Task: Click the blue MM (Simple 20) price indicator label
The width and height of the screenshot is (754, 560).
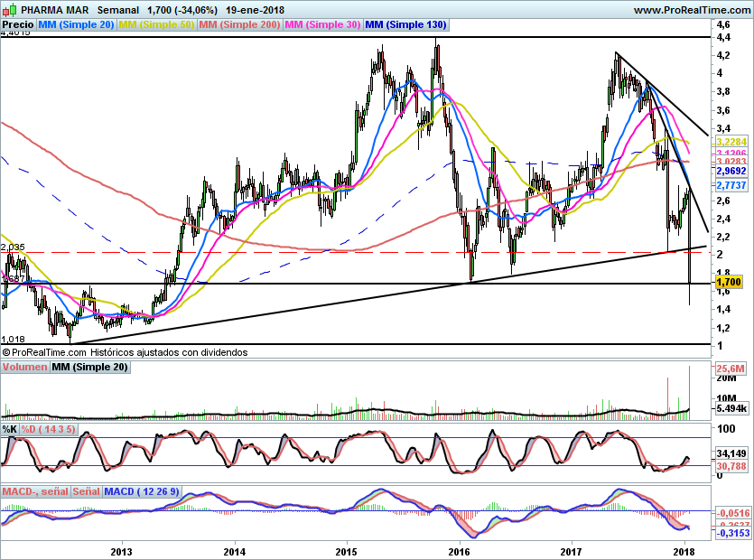Action: click(77, 25)
